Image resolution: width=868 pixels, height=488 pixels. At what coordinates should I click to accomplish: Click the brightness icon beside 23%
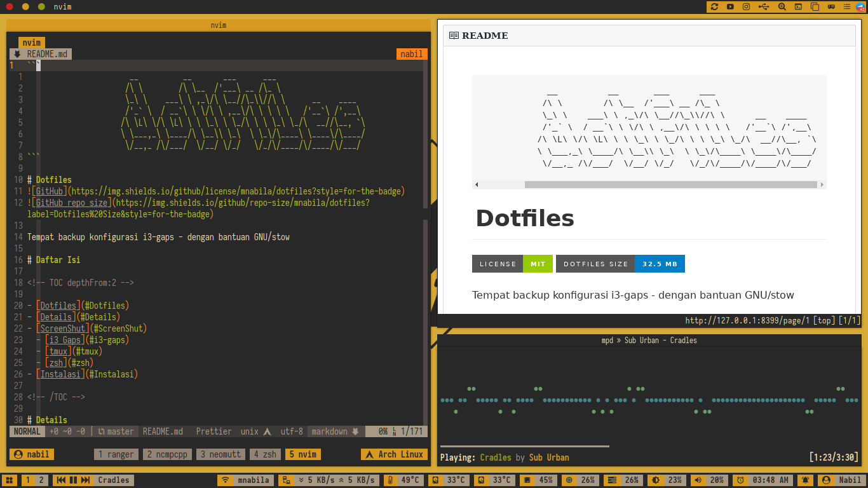(x=655, y=480)
